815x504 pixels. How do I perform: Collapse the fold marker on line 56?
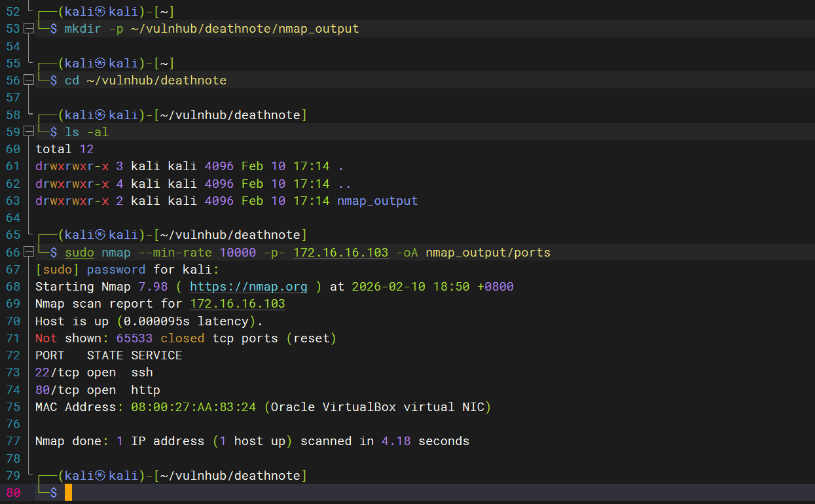point(28,81)
